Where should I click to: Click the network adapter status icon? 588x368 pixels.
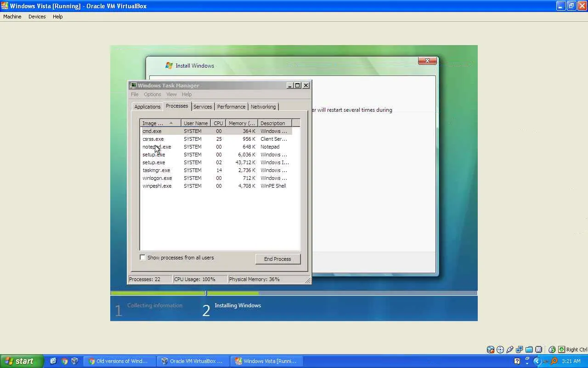[520, 350]
